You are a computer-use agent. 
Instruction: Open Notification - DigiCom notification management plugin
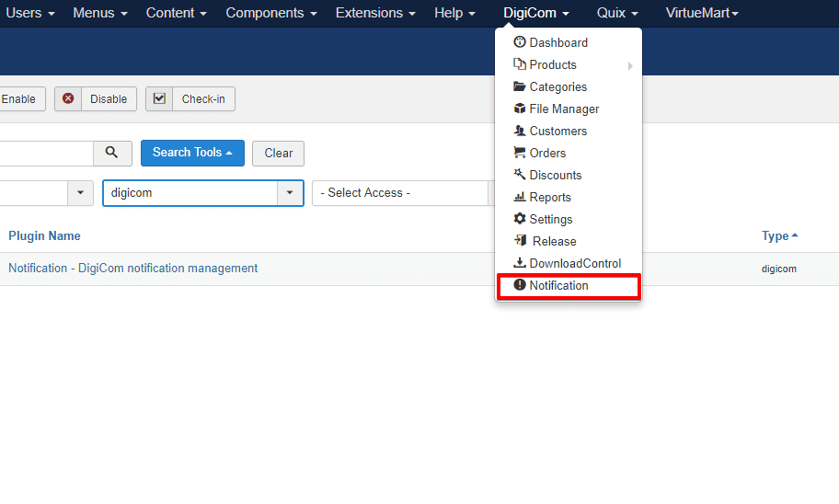tap(133, 269)
